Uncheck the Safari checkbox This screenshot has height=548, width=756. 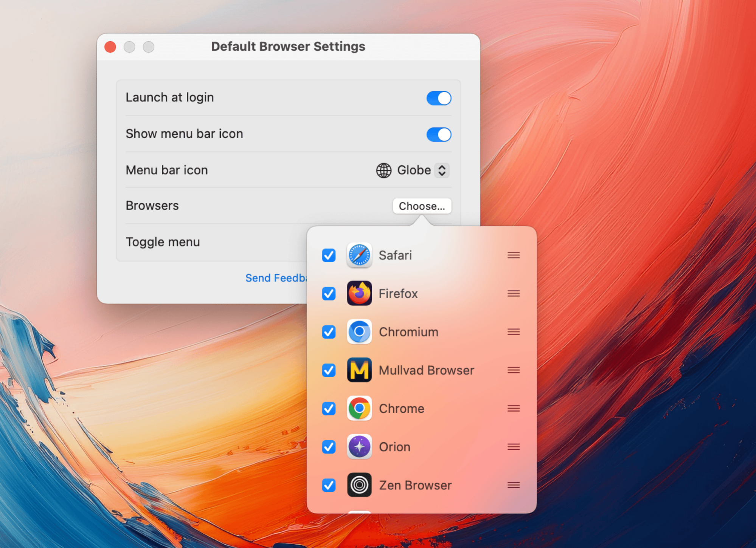coord(329,255)
